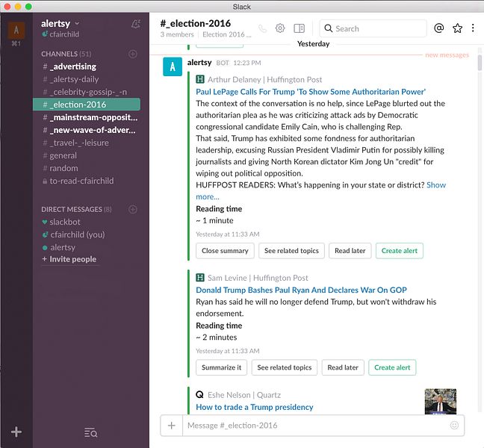Open the #random channel
Viewport: 484px width, 448px height.
click(87, 168)
